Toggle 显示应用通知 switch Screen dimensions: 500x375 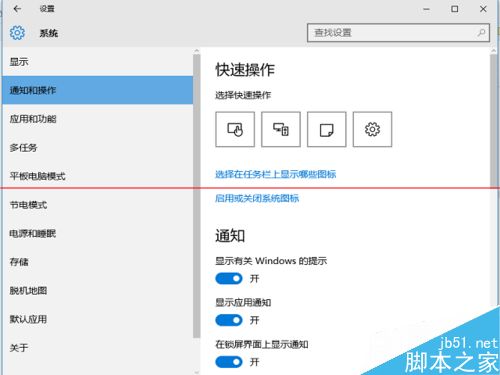(x=229, y=320)
